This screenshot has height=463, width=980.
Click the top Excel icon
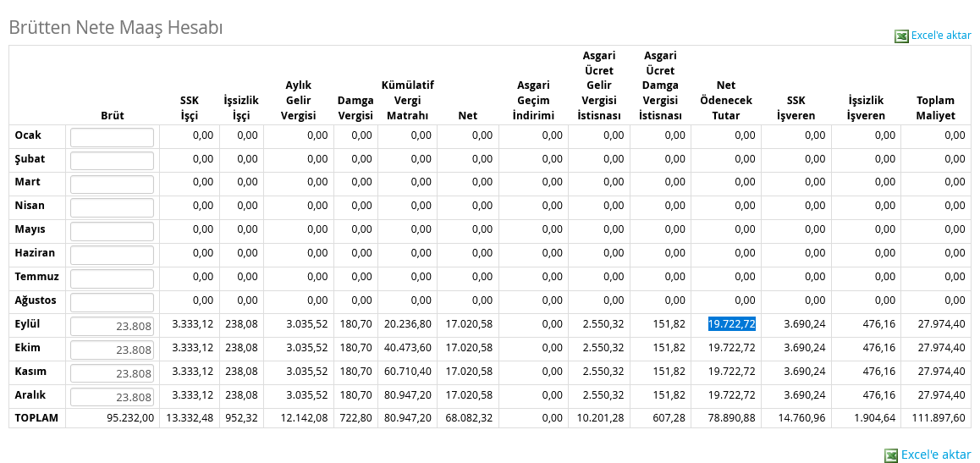[901, 36]
